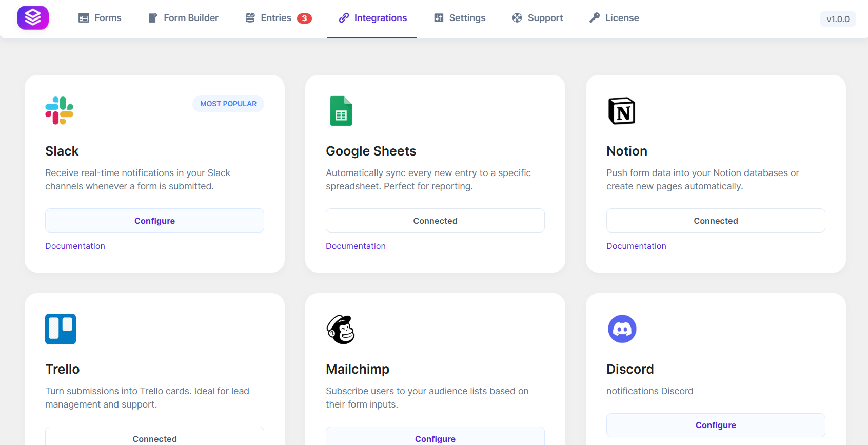Click Mailchimp description about subscribing users

tap(427, 398)
